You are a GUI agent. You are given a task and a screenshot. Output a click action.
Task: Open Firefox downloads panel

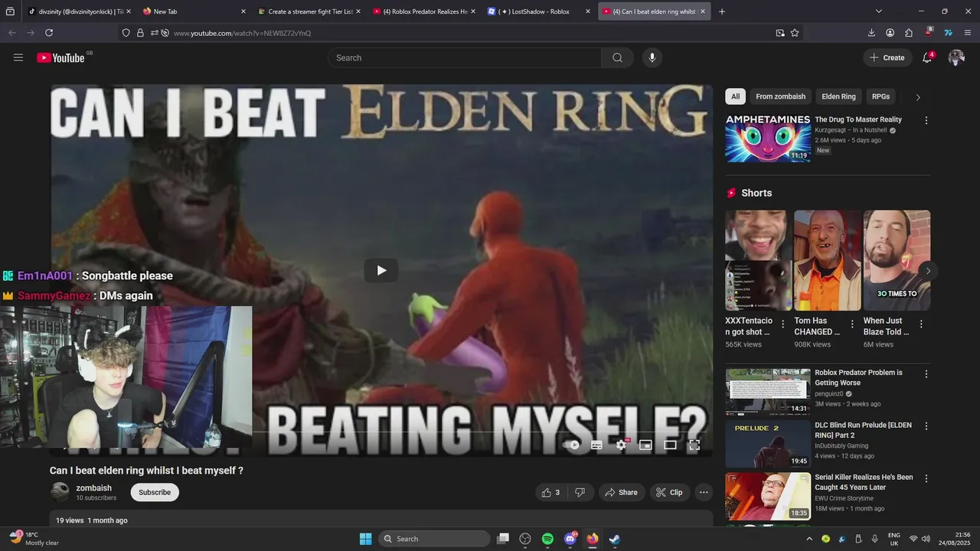point(871,33)
